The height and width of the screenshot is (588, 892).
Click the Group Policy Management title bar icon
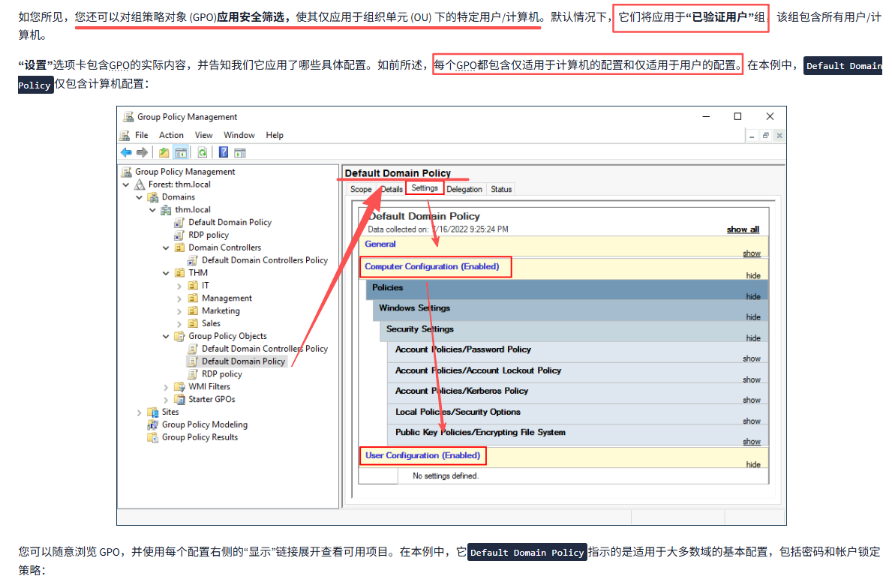[x=128, y=116]
